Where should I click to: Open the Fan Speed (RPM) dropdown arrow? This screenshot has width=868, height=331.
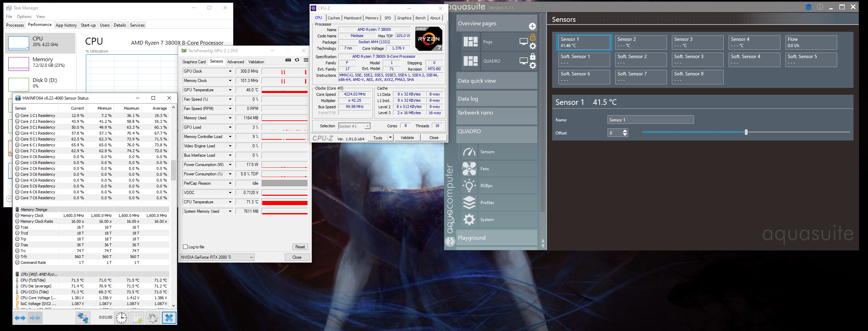coord(230,109)
